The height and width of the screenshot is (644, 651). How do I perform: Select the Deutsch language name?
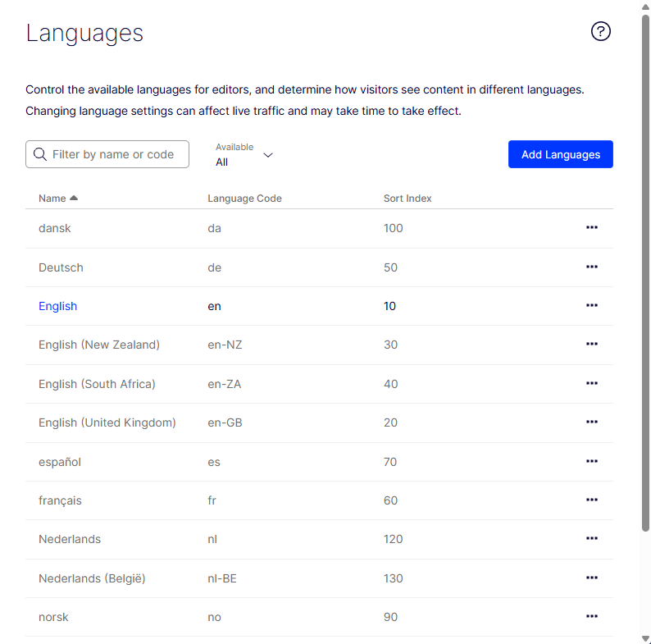pos(61,267)
